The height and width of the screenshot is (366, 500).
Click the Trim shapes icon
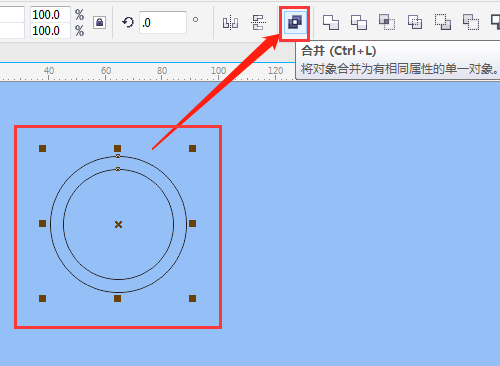tap(359, 23)
